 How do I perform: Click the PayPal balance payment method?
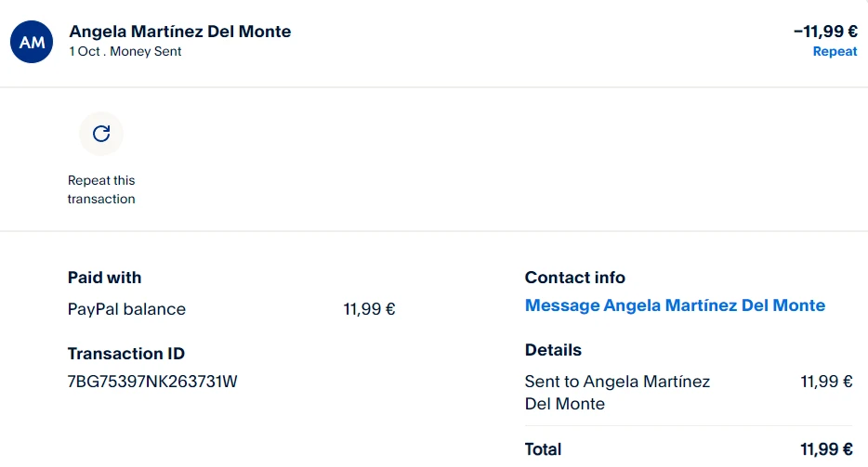pyautogui.click(x=126, y=309)
